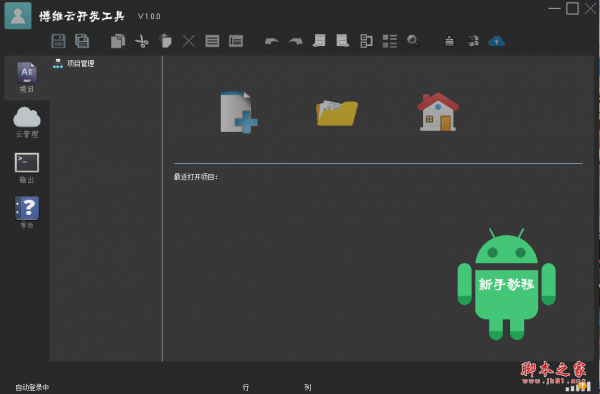Click the cloud upload icon
This screenshot has width=600, height=394.
(x=496, y=41)
